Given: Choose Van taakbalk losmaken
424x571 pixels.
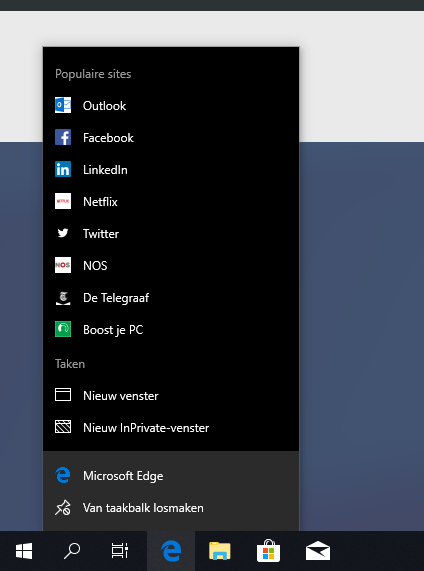Looking at the screenshot, I should point(171,508).
